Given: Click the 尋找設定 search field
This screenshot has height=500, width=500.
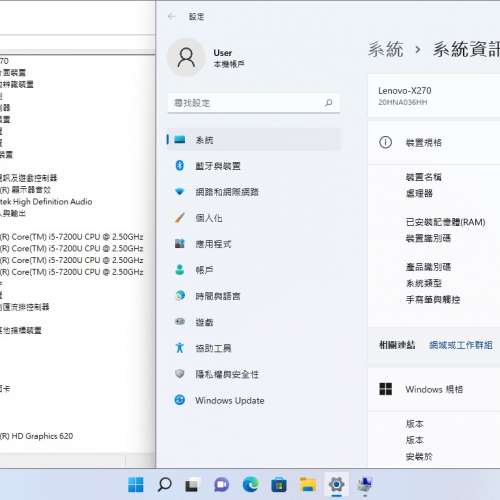Looking at the screenshot, I should [254, 103].
